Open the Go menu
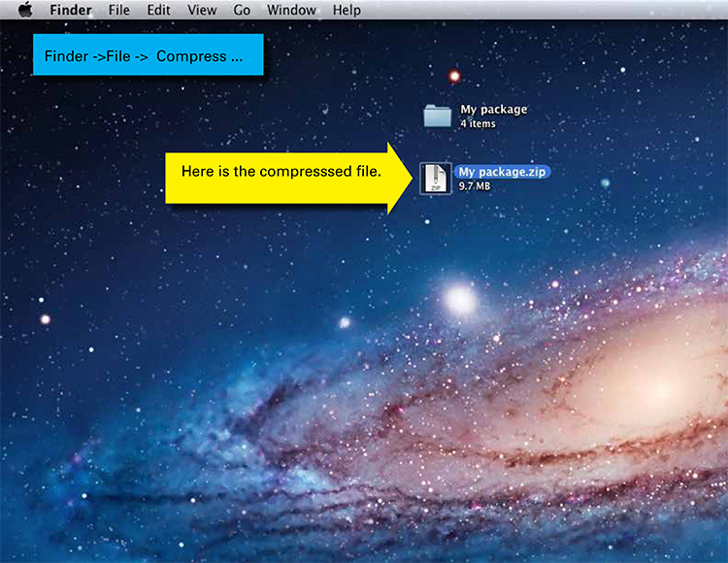The width and height of the screenshot is (728, 563). (242, 10)
